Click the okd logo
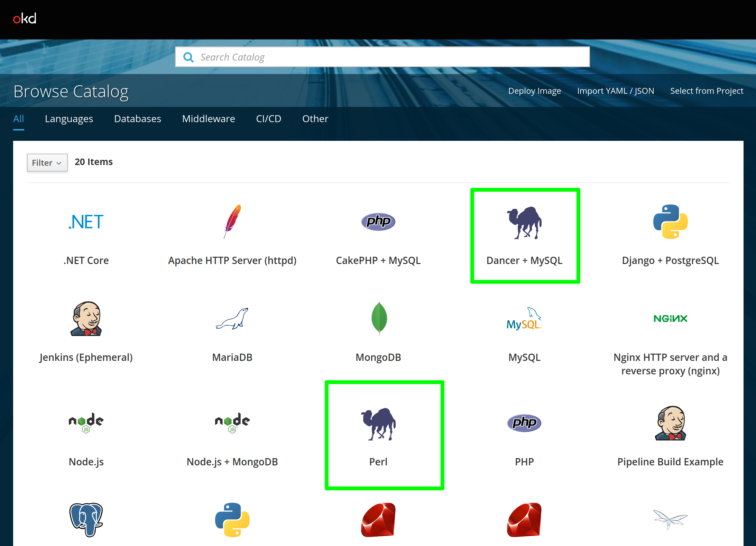The image size is (756, 546). tap(25, 19)
